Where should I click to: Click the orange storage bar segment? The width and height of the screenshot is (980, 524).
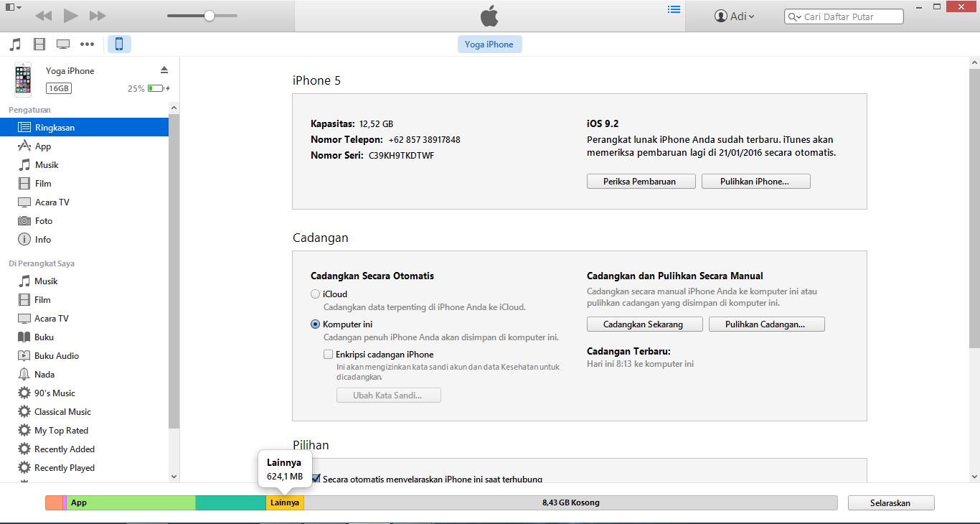coord(54,503)
